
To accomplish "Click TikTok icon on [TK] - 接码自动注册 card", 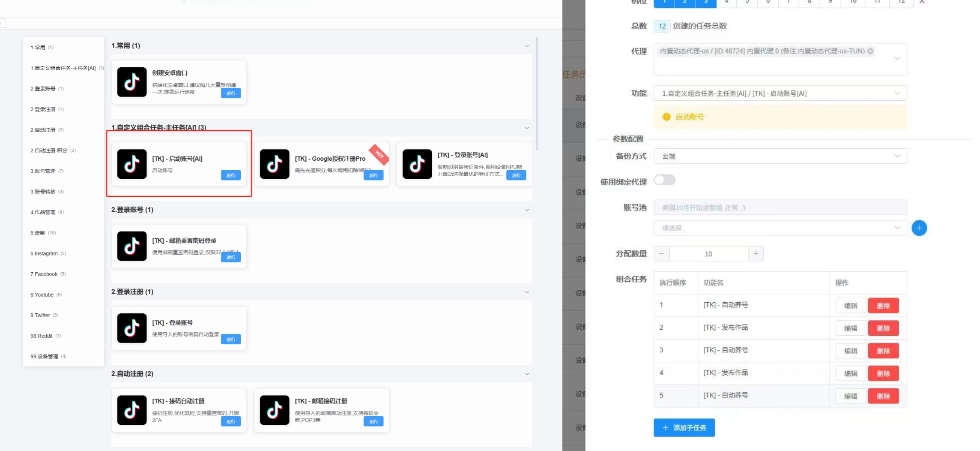I will (132, 410).
